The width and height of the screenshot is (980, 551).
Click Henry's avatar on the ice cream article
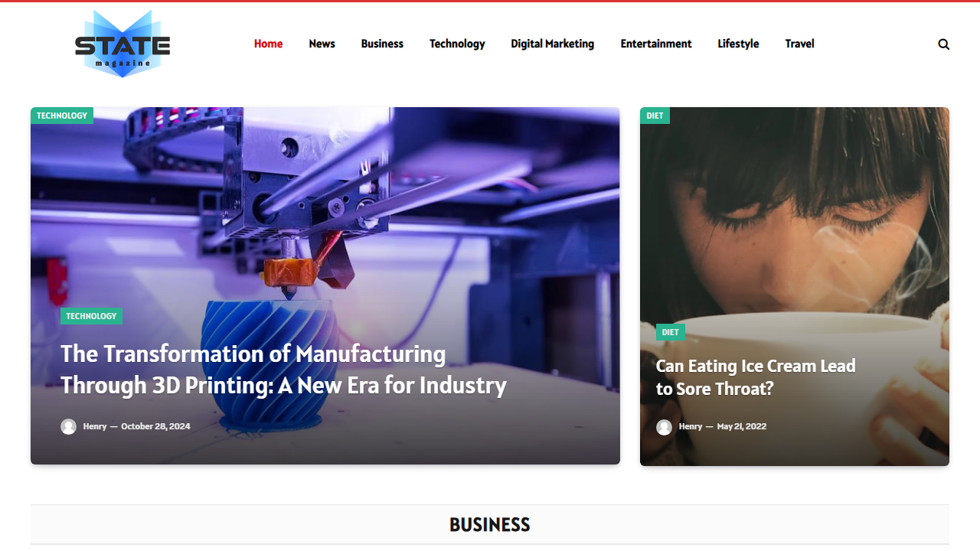[x=664, y=427]
